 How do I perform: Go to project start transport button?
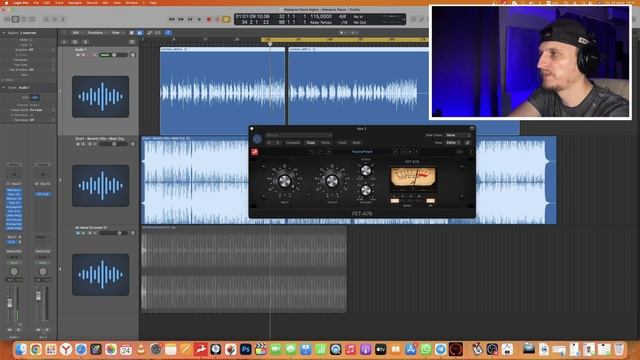pyautogui.click(x=190, y=19)
